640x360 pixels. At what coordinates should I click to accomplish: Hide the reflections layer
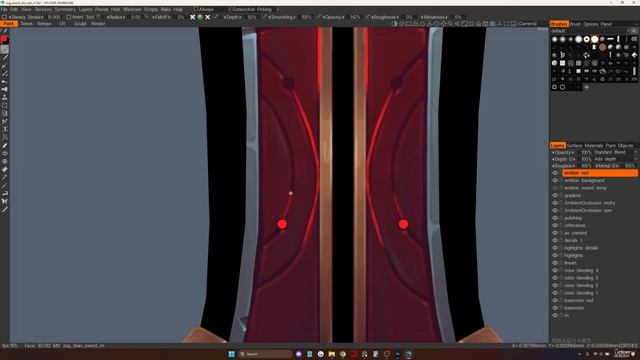(555, 225)
